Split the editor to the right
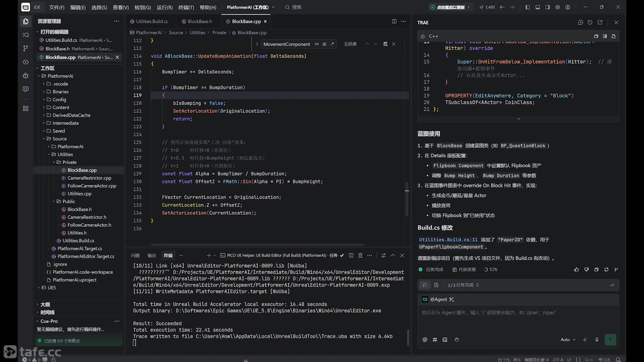Image resolution: width=644 pixels, height=362 pixels. (x=394, y=21)
